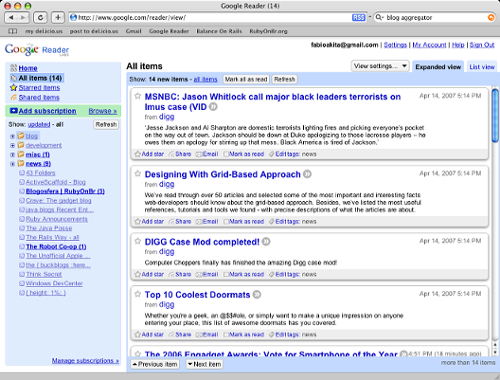Open the original-link icon beside Imus case (VID
Image resolution: width=500 pixels, height=380 pixels.
[213, 107]
